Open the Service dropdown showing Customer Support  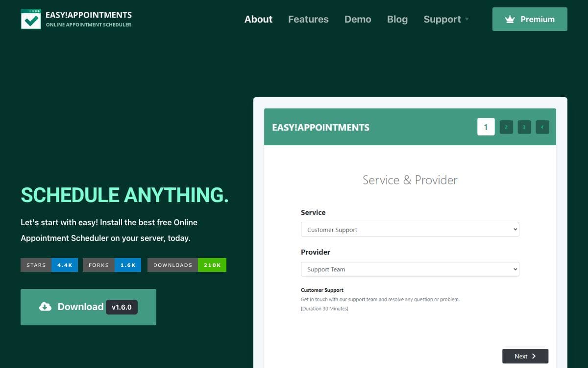click(x=410, y=230)
